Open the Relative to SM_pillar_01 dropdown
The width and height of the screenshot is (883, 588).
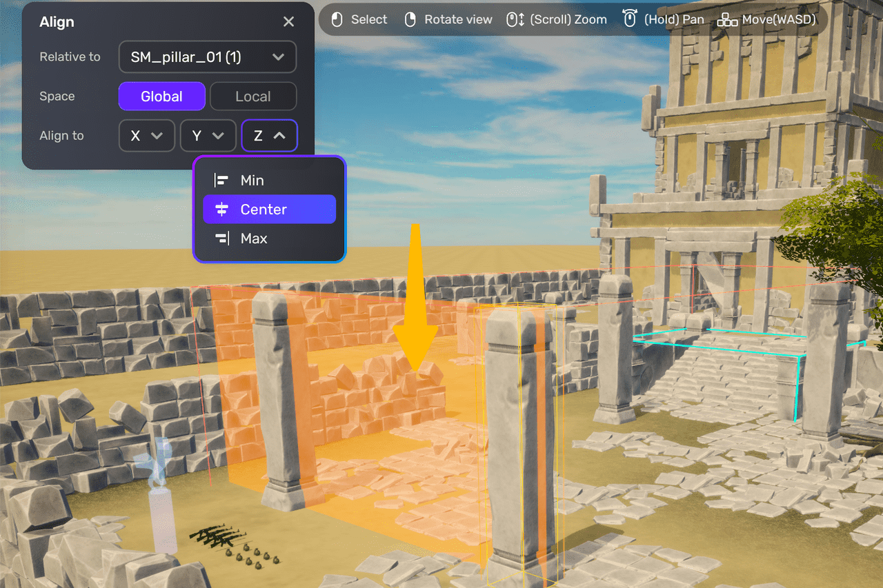pyautogui.click(x=207, y=57)
